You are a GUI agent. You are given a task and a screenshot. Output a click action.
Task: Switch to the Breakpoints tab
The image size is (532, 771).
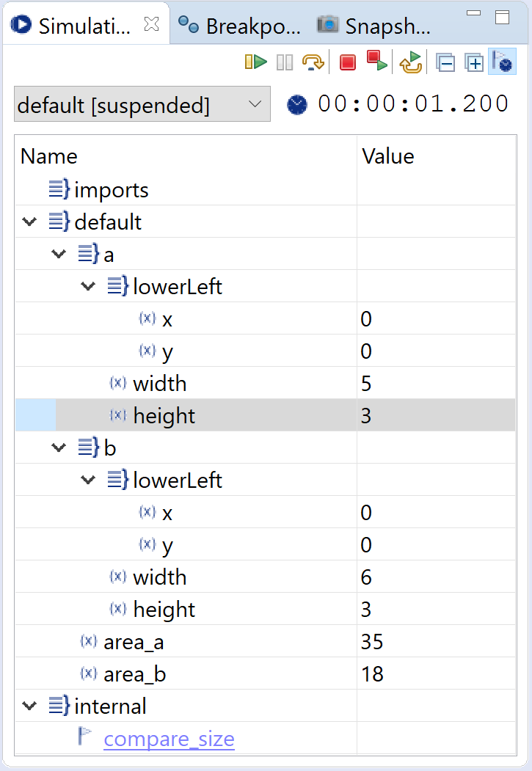coord(241,26)
